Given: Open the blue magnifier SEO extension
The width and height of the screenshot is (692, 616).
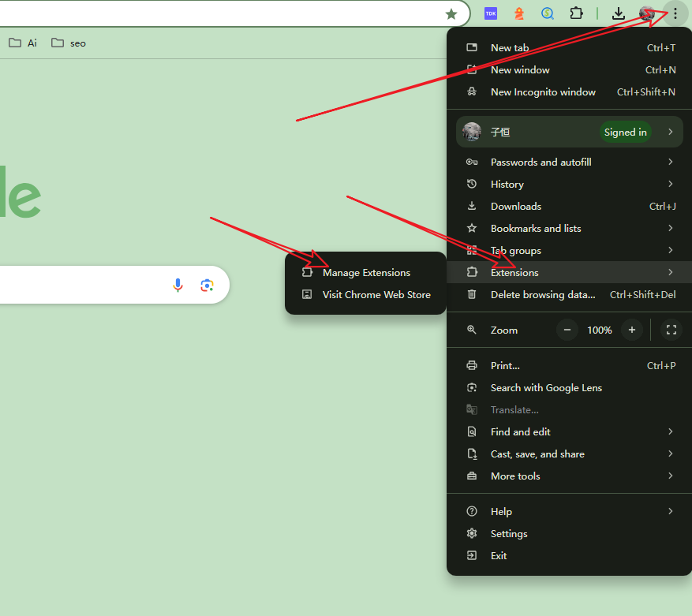Looking at the screenshot, I should (547, 13).
